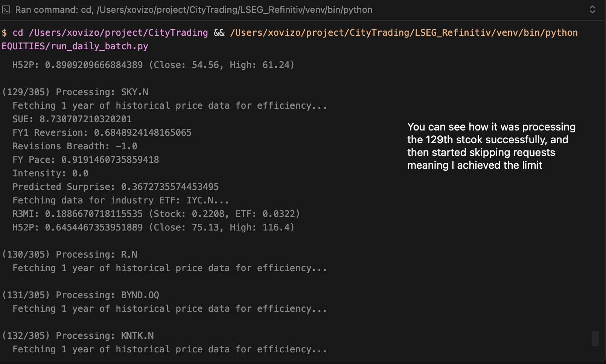Click the white annotation text about skipping requests
The image size is (606, 364).
click(491, 146)
